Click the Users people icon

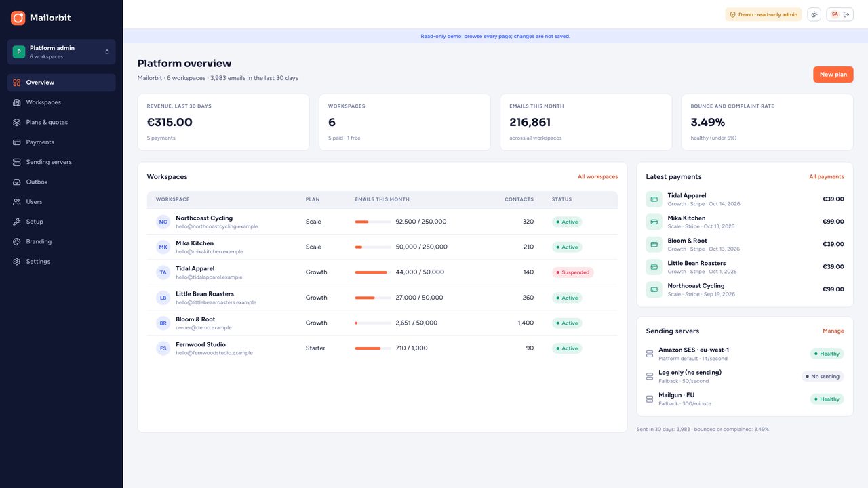17,202
